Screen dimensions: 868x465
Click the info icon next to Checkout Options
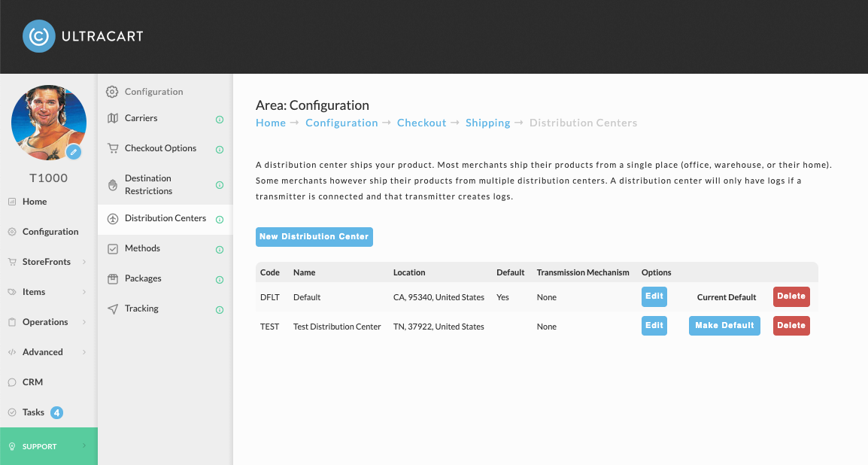(219, 150)
